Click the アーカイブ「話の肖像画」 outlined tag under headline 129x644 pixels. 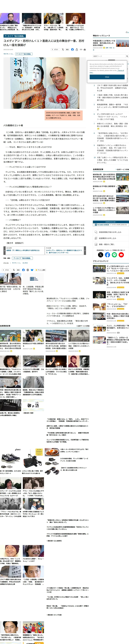coord(24,54)
